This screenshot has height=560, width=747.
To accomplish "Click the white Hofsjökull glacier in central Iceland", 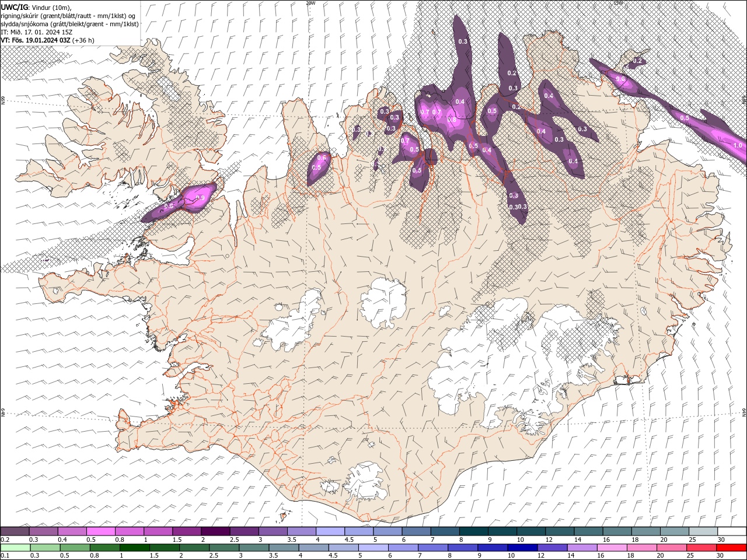I will [383, 303].
